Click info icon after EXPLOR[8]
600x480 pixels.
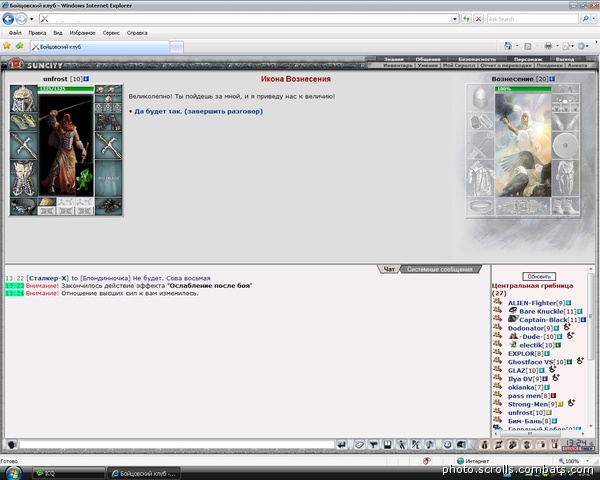(547, 353)
